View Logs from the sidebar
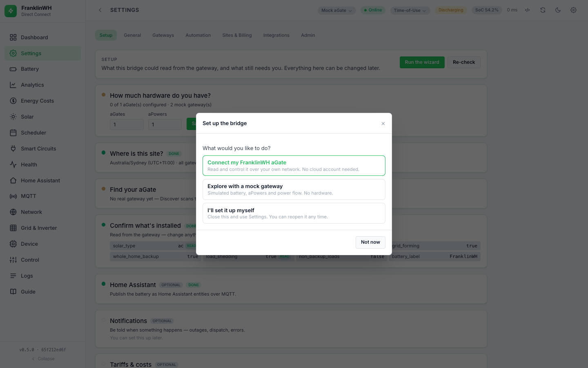588x368 pixels. [42, 276]
